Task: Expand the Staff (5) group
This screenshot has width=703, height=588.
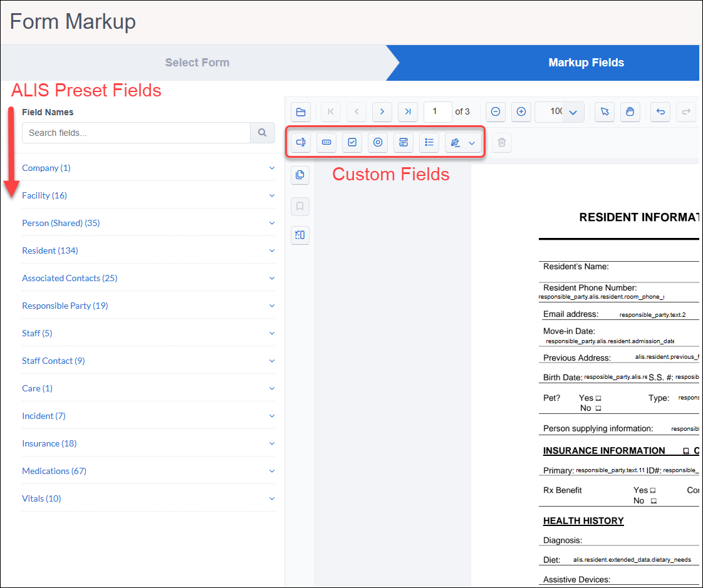Action: [148, 333]
